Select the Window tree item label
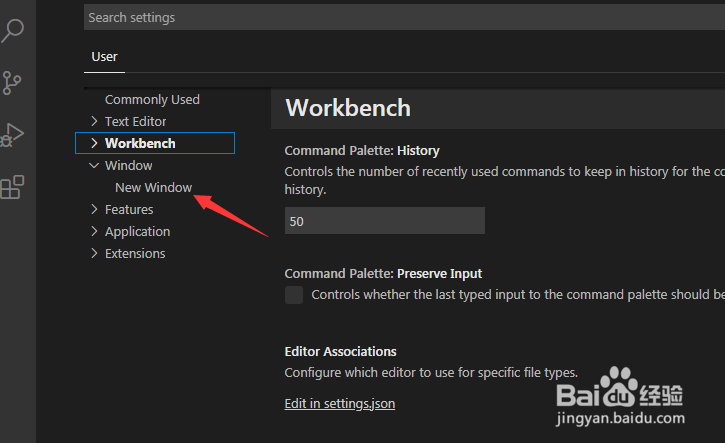Viewport: 725px width, 443px height. coord(129,166)
